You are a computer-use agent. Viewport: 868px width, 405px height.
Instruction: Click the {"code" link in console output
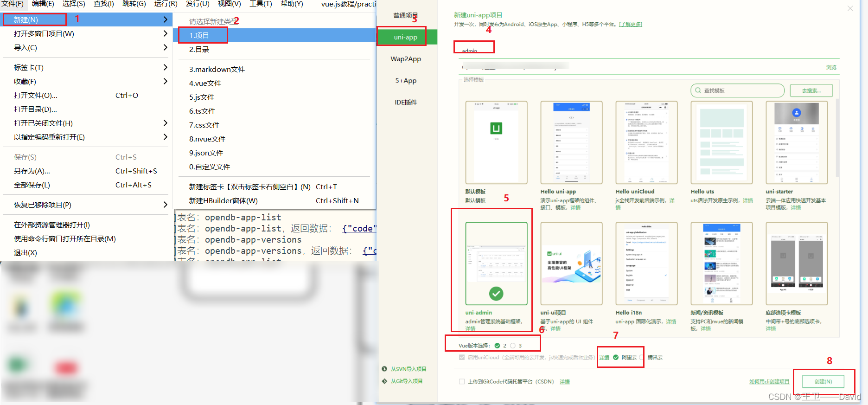coord(359,228)
